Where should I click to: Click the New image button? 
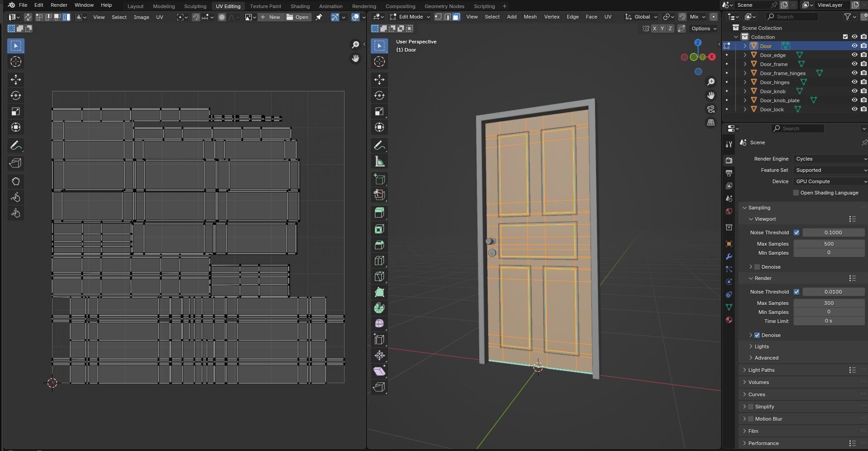coord(270,17)
